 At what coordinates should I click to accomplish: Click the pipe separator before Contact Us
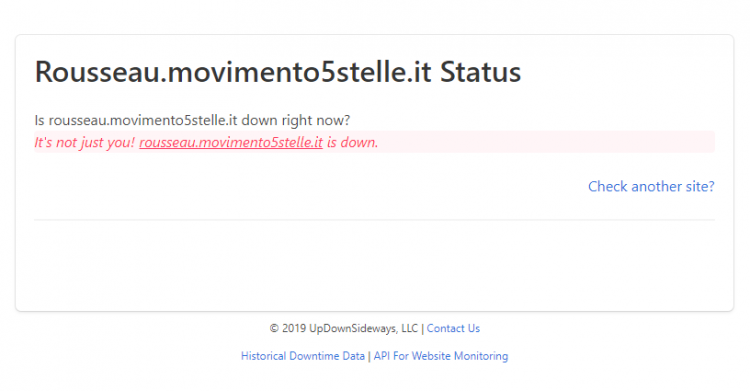[x=422, y=328]
